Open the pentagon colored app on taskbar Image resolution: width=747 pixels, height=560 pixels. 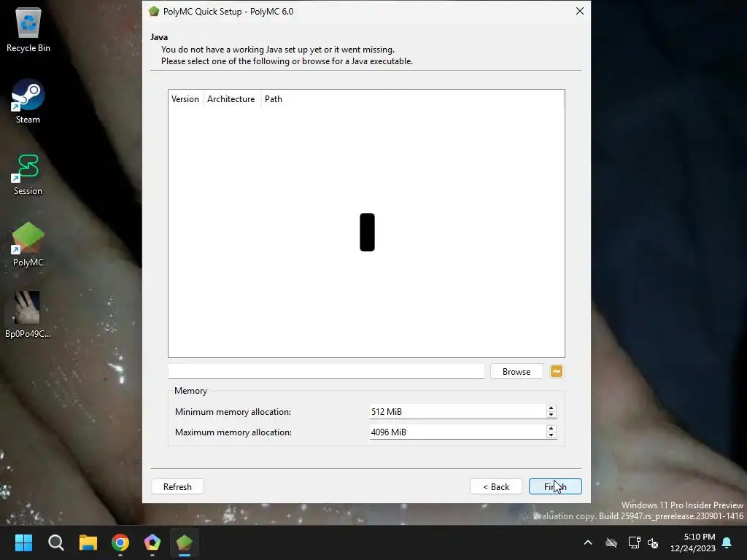click(152, 542)
